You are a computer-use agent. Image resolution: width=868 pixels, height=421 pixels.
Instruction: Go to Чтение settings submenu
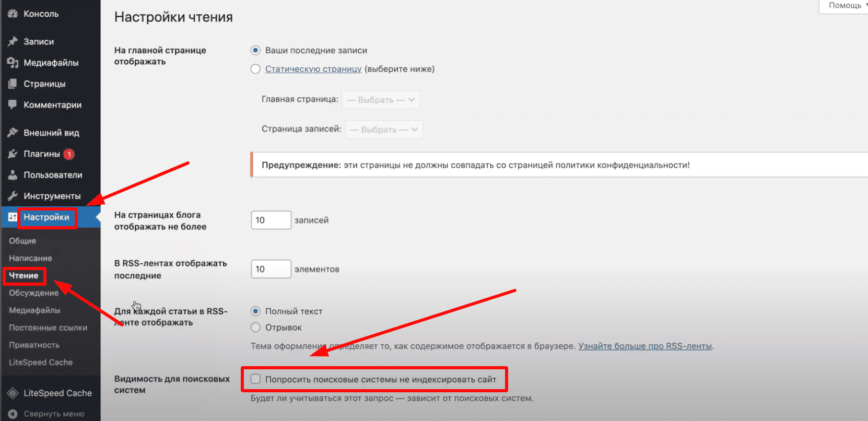click(24, 275)
